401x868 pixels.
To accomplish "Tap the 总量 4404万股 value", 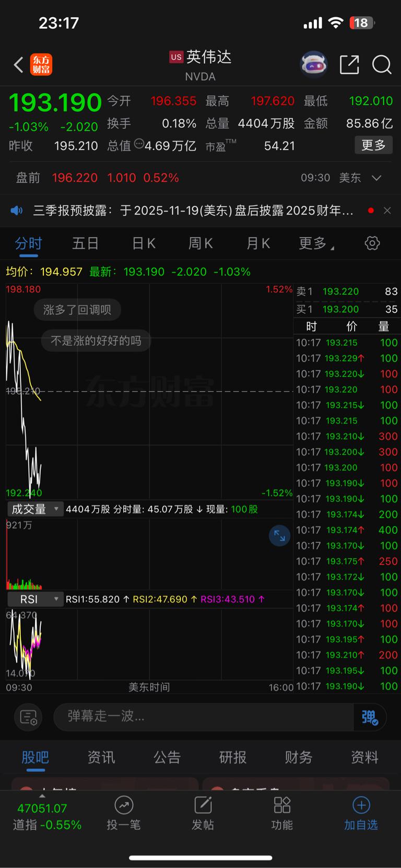I will [x=266, y=123].
